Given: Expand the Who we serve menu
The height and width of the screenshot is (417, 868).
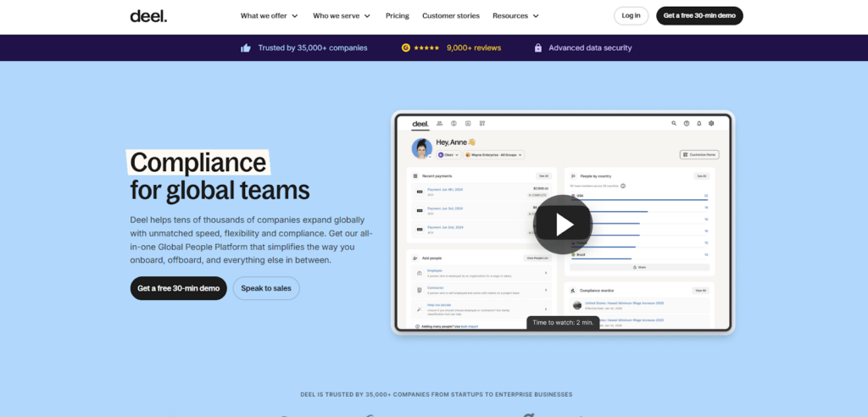Looking at the screenshot, I should 342,16.
